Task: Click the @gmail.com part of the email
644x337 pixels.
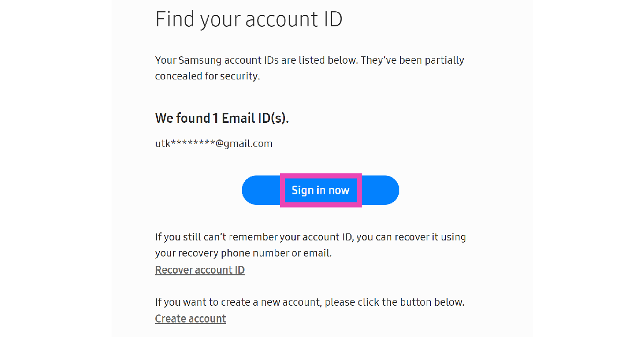Action: [244, 143]
